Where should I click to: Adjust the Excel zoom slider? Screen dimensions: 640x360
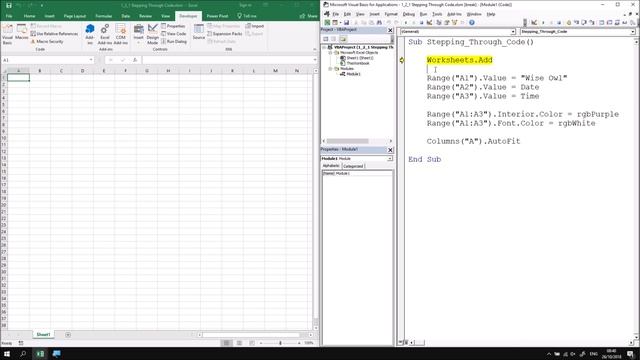point(280,343)
